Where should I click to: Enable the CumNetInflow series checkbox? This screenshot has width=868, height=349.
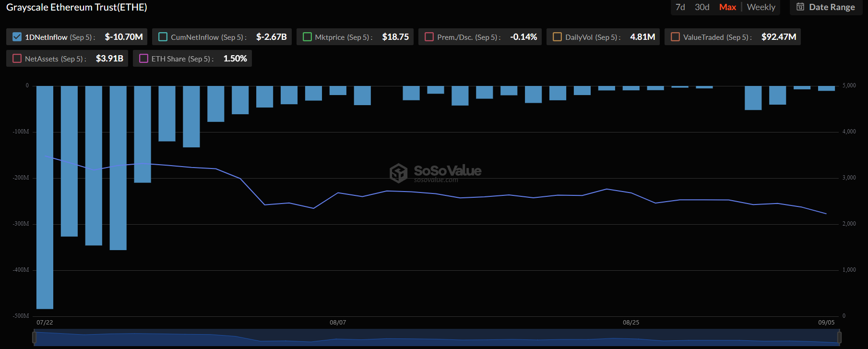tap(163, 37)
